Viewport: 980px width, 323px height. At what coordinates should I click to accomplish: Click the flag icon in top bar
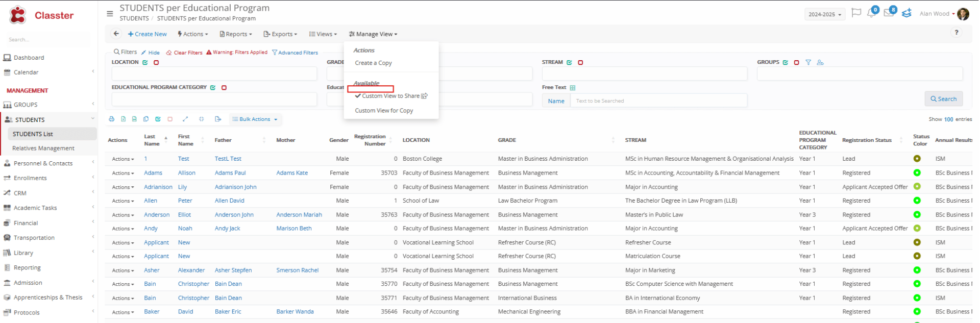856,13
